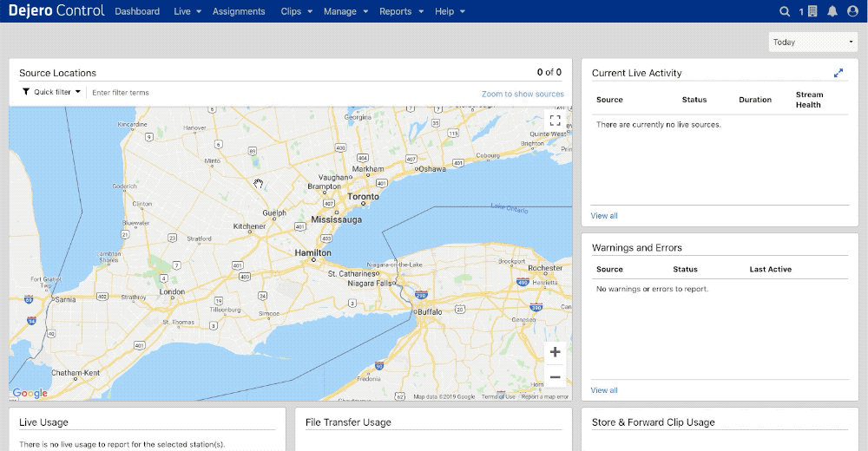Open the Reports menu
The height and width of the screenshot is (451, 868).
(x=401, y=11)
